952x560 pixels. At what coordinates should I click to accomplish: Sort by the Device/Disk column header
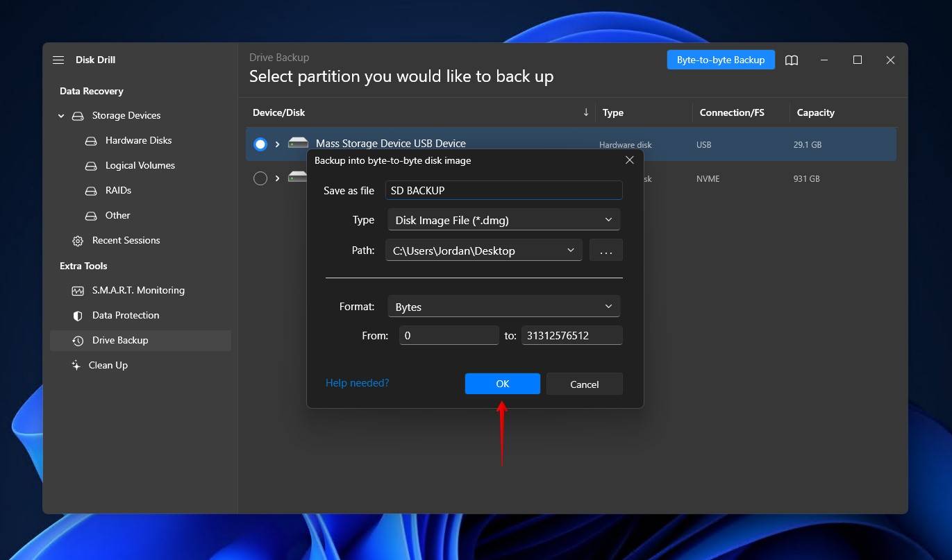point(279,112)
